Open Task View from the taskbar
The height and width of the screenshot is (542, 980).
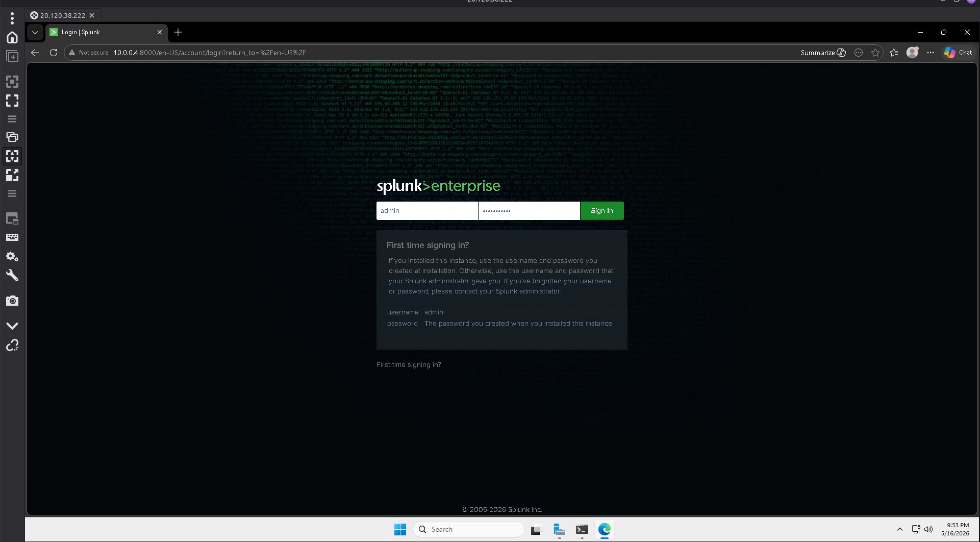point(536,530)
